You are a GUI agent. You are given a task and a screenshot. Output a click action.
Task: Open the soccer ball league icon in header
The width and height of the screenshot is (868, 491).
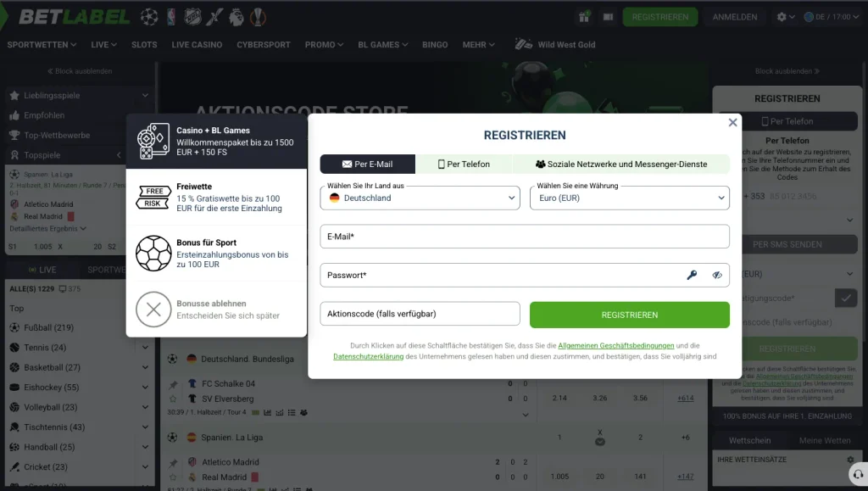[x=149, y=17]
